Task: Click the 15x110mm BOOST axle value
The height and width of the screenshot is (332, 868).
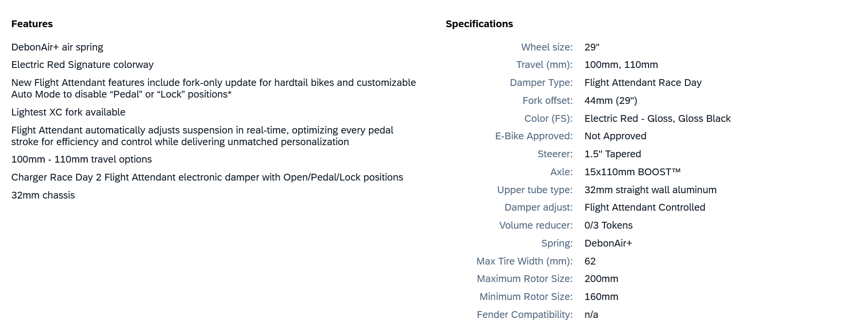Action: tap(633, 172)
